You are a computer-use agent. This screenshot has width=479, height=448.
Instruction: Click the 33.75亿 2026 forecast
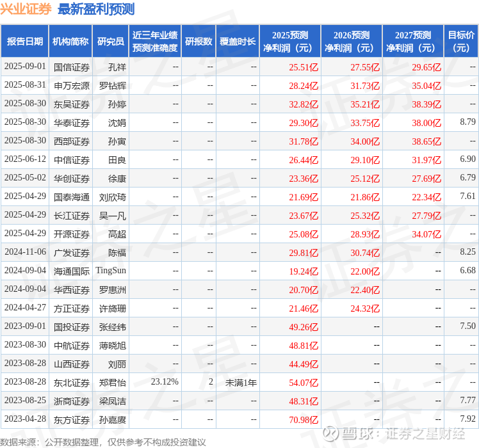point(365,123)
